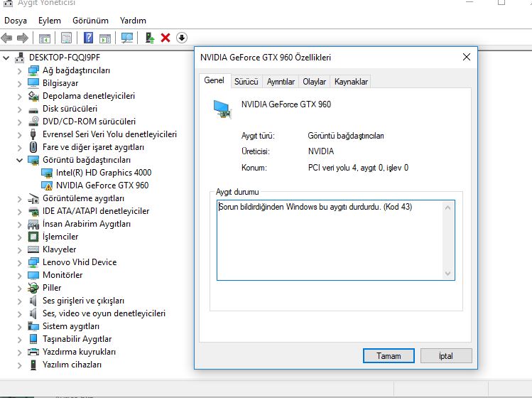
Task: Open the Eylem menu
Action: (50, 21)
